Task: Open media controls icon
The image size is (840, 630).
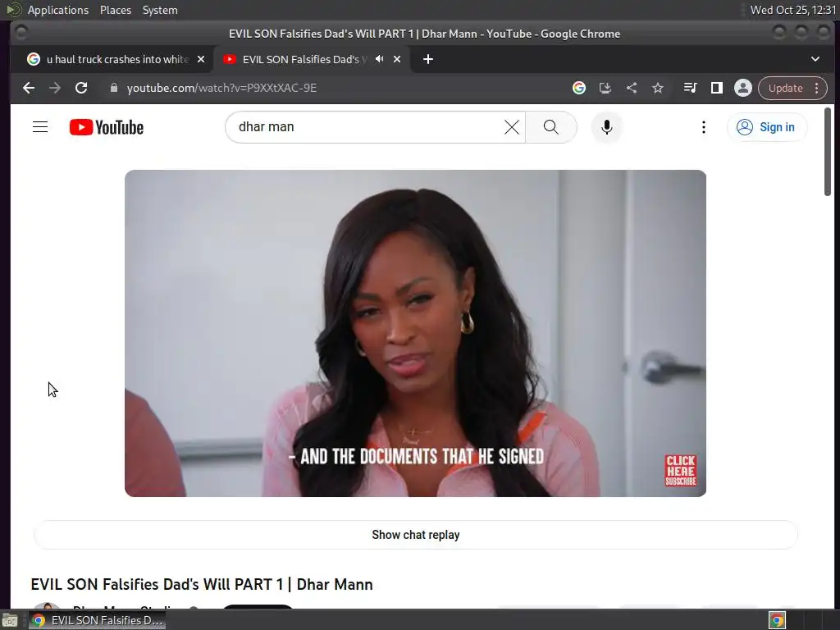Action: click(x=690, y=88)
